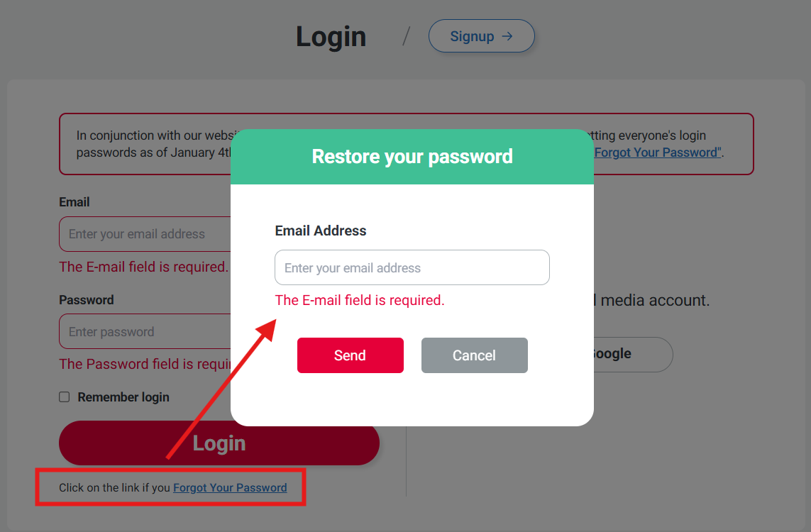Click the login form Email input
Image resolution: width=811 pixels, height=532 pixels.
tap(142, 233)
